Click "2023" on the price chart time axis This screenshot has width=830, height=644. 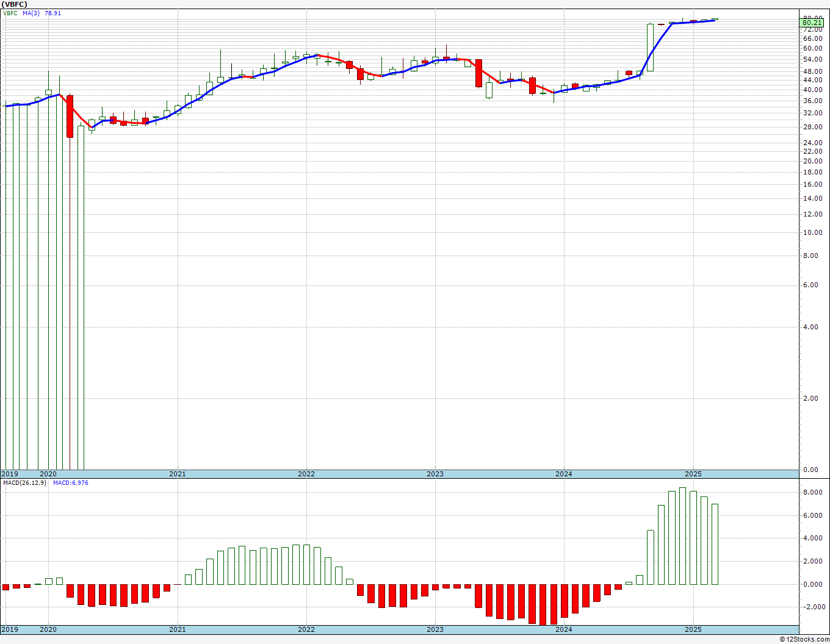point(435,474)
